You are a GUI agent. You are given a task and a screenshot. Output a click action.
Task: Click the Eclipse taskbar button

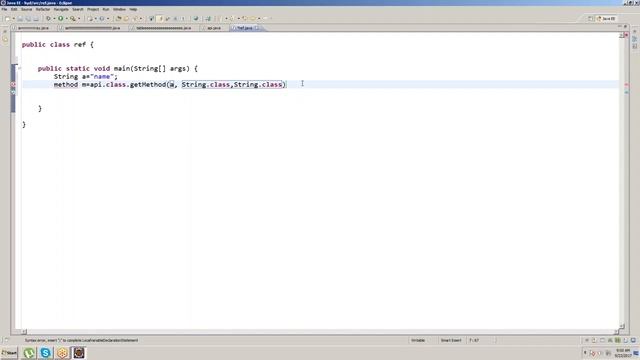(x=79, y=353)
